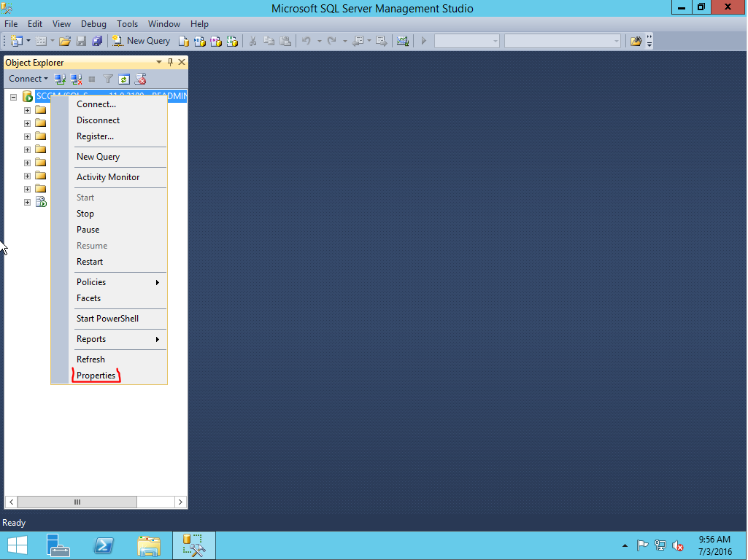Viewport: 748px width, 560px height.
Task: Click the New Query toolbar button
Action: click(x=141, y=41)
